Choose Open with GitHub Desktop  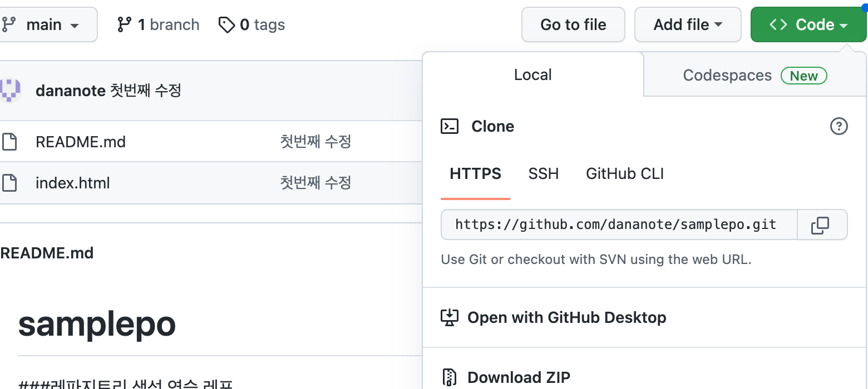point(566,317)
